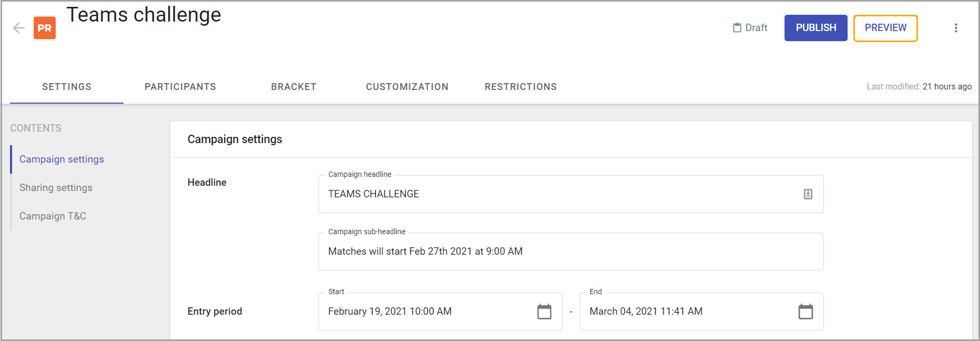This screenshot has height=341, width=980.
Task: Switch to the PARTICIPANTS tab
Action: click(180, 87)
